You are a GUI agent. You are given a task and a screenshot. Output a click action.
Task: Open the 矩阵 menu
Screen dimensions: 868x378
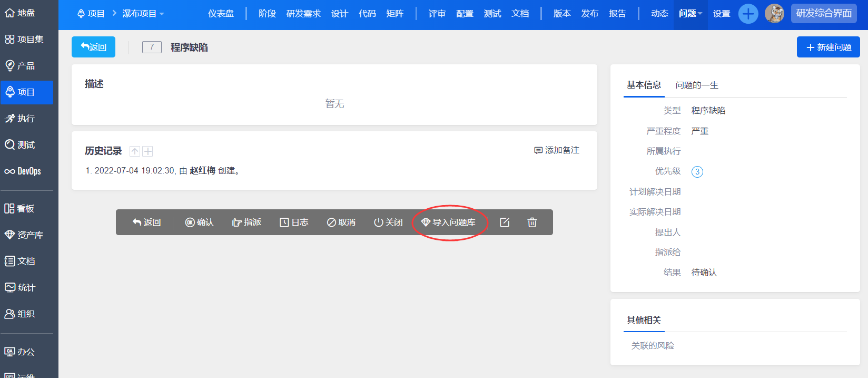point(395,14)
